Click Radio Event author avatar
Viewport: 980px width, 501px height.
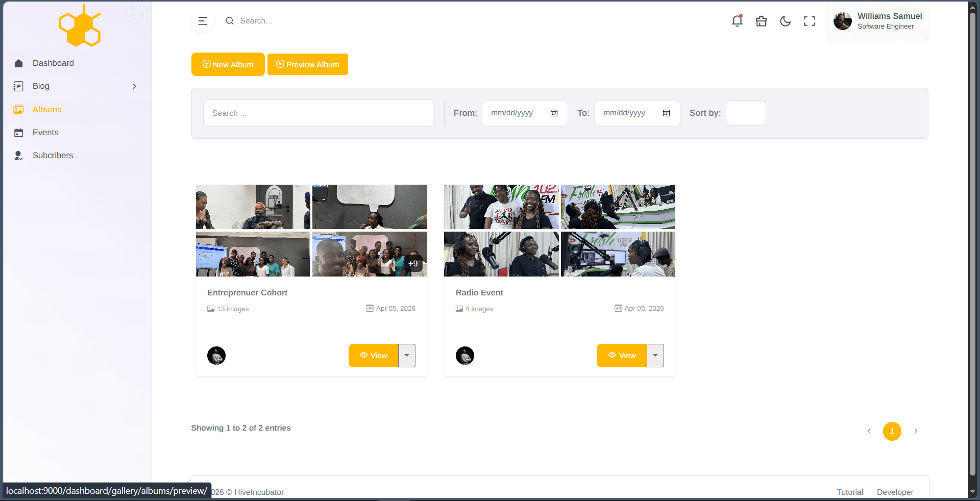[465, 356]
